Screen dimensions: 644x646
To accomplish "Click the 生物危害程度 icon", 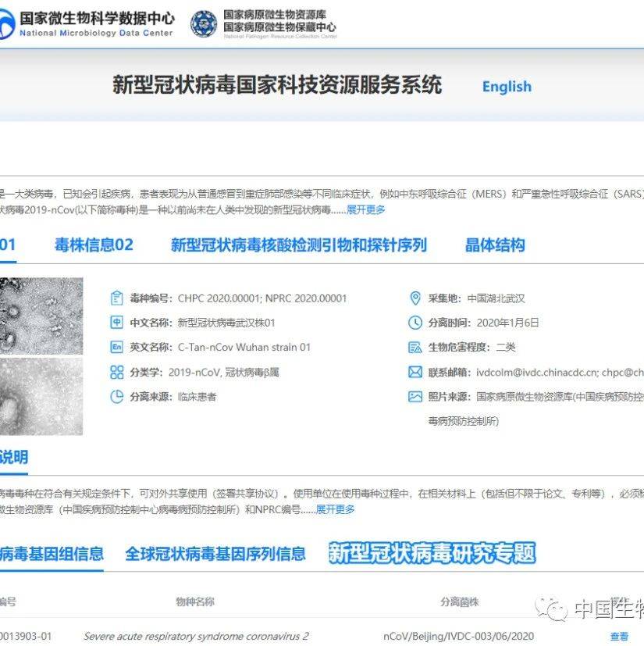I will (415, 347).
